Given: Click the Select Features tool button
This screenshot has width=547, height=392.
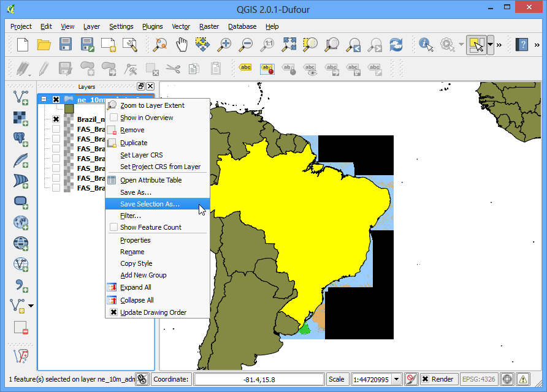Looking at the screenshot, I should 476,45.
